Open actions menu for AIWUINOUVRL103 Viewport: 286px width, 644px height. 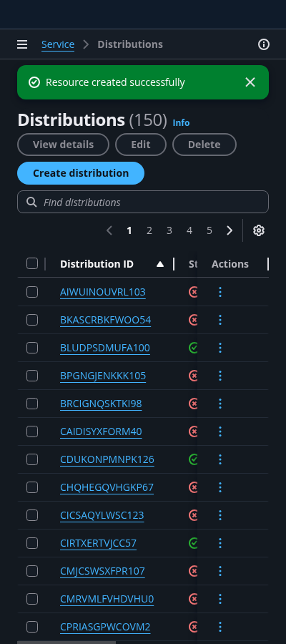[x=220, y=292]
